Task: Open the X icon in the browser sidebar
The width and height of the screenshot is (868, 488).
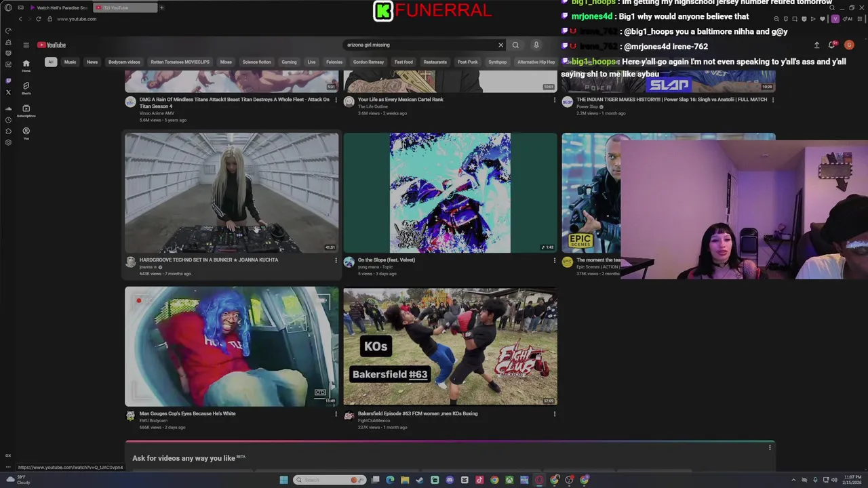Action: (x=8, y=92)
